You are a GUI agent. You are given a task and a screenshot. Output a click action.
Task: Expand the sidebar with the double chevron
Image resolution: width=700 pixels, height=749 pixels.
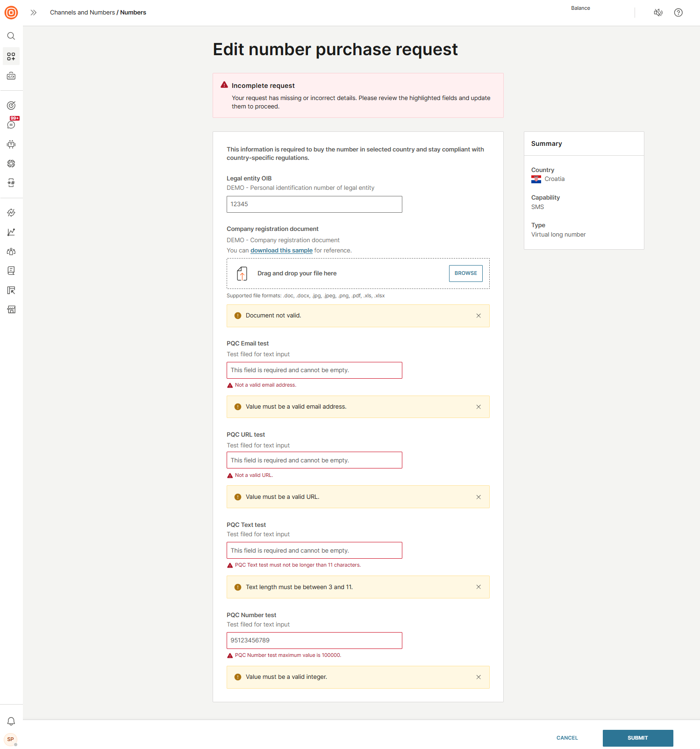pyautogui.click(x=34, y=13)
